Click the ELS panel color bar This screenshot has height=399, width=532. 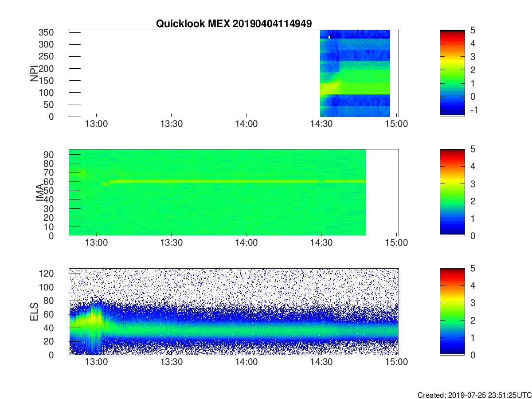pos(452,312)
